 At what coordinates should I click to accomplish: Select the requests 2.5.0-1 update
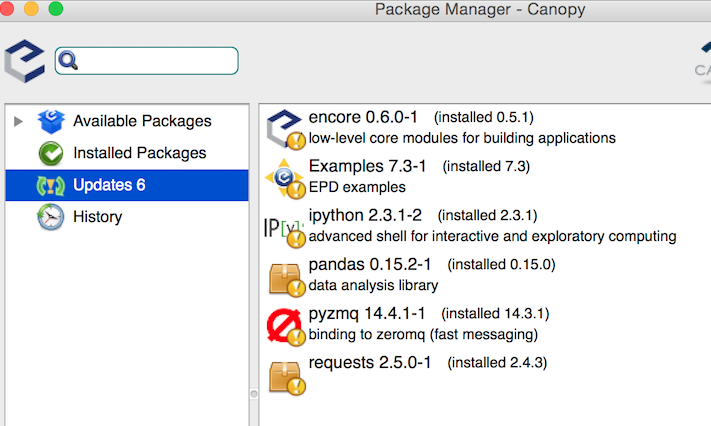pos(370,362)
